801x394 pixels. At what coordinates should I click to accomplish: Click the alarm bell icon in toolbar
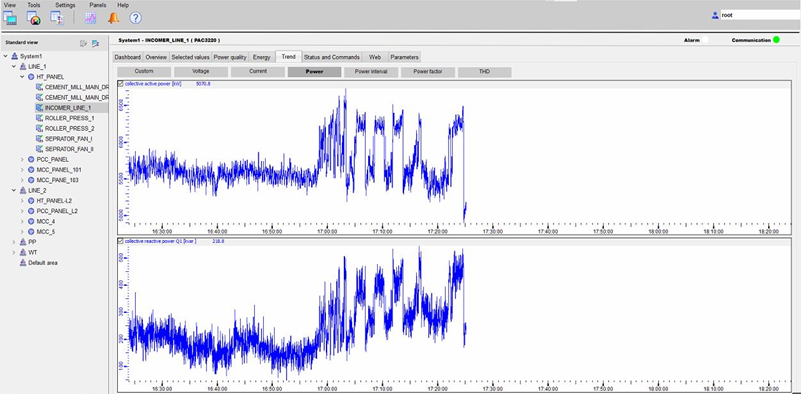tap(113, 18)
